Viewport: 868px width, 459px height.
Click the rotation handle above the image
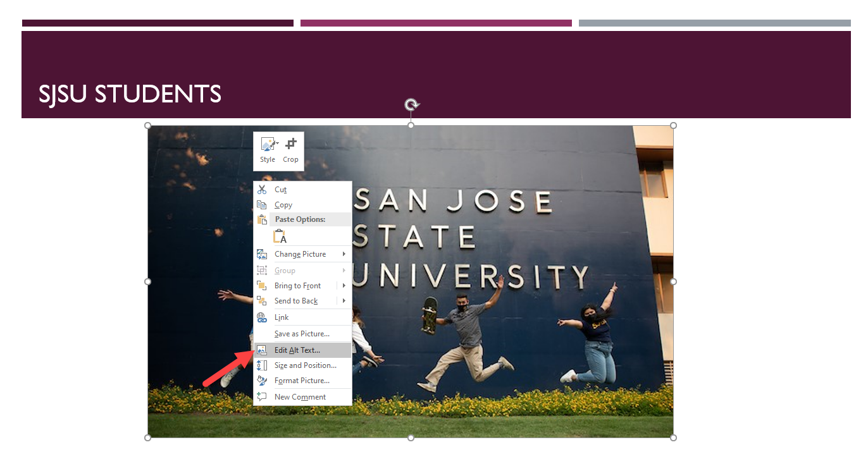(411, 104)
